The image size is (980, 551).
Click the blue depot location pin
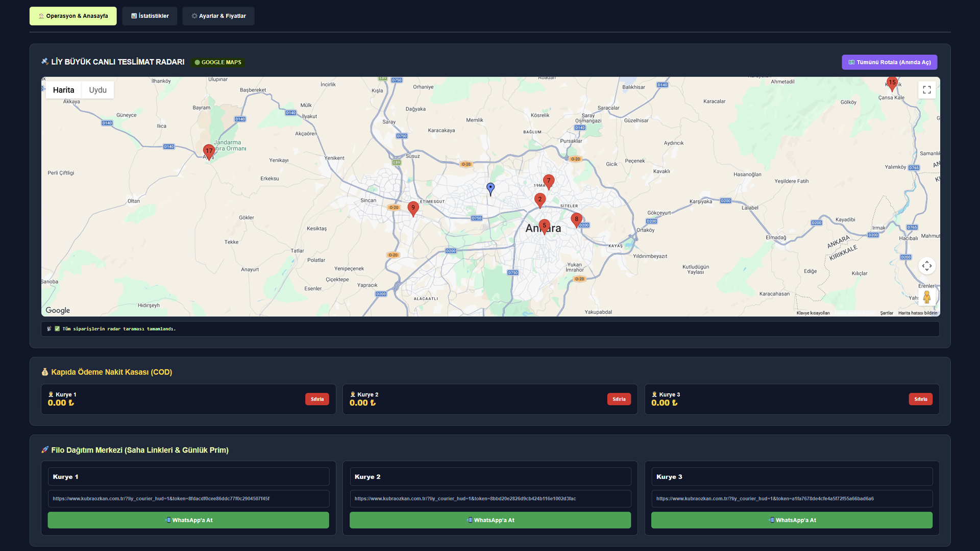click(x=491, y=189)
